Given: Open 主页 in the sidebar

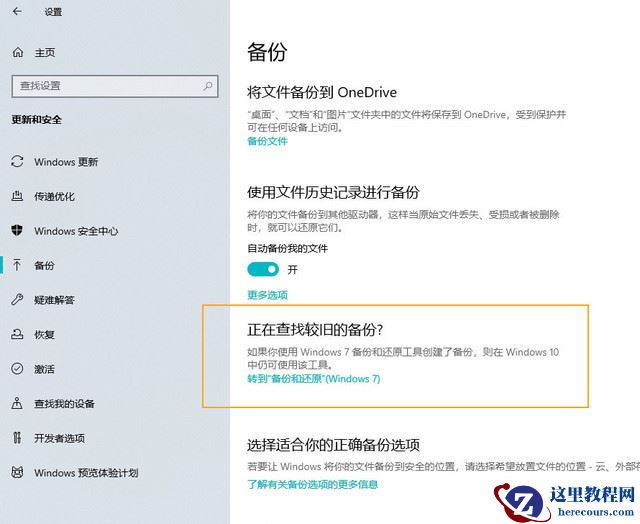Looking at the screenshot, I should 45,53.
